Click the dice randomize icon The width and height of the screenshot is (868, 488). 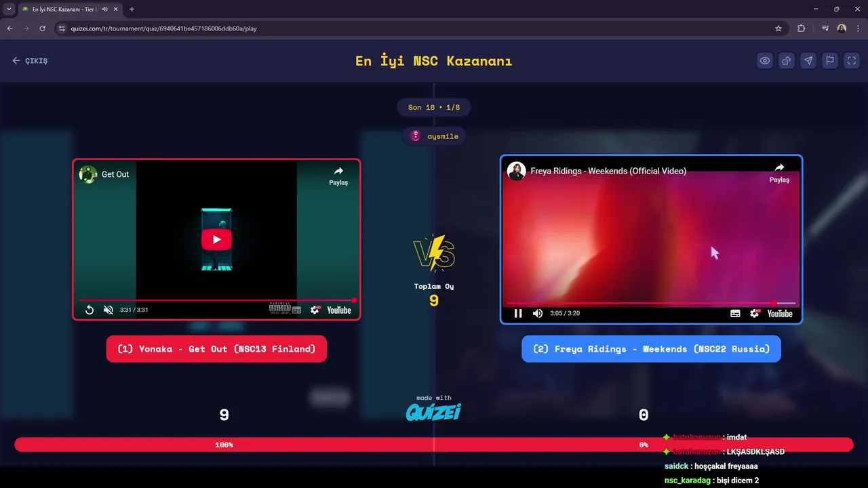787,60
